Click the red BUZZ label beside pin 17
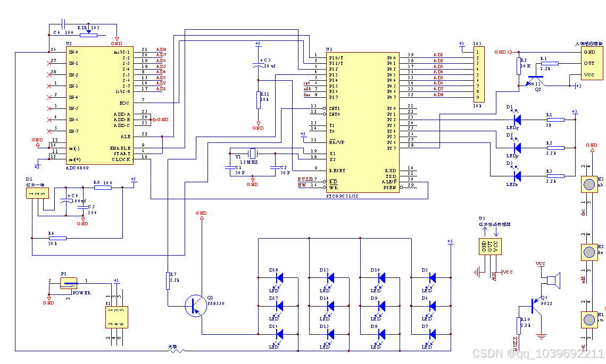Screen dimensions: 606x364 click(305, 179)
